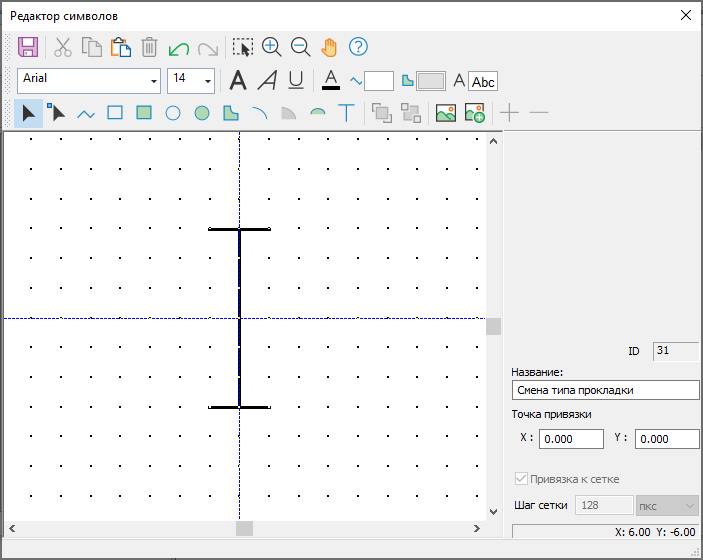Click the symbol name input field
Viewport: 703px width, 560px height.
[605, 390]
